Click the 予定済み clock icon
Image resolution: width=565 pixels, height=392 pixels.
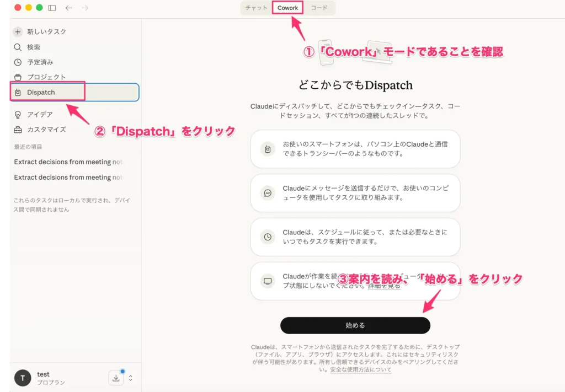pos(18,62)
